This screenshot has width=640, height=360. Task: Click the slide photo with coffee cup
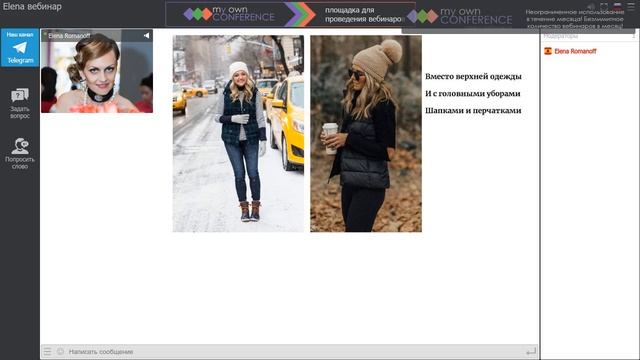[x=366, y=133]
